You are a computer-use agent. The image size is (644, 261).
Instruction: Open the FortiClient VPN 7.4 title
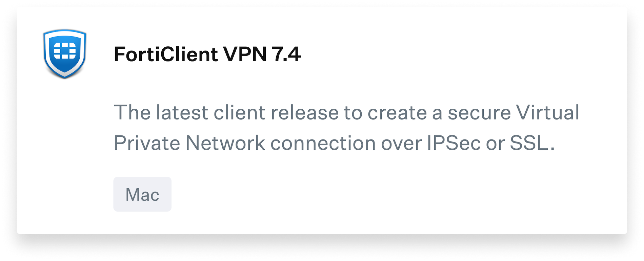[x=207, y=54]
